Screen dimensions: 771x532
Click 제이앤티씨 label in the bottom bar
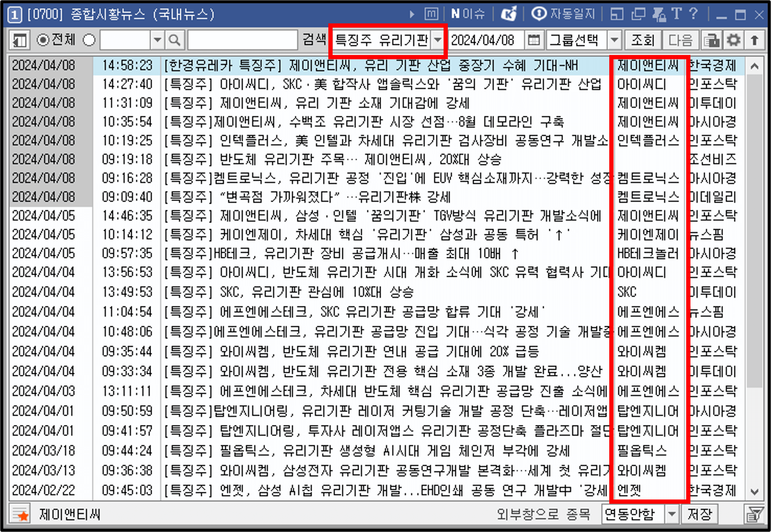[x=70, y=514]
